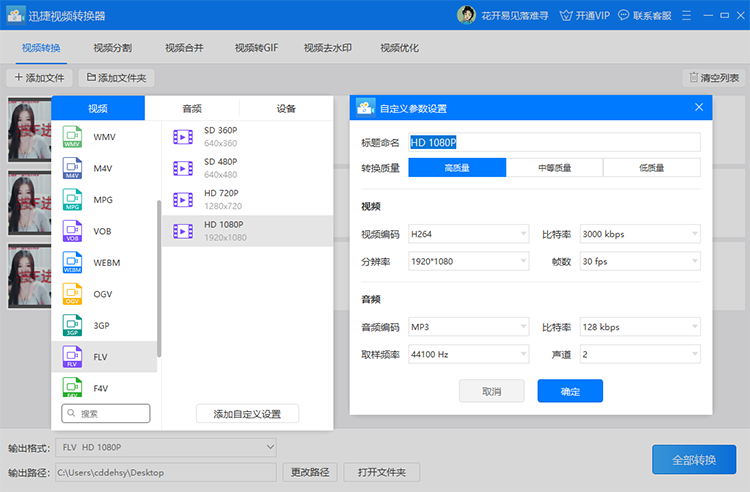Click the 添加自定义设置 button
The height and width of the screenshot is (492, 750).
coord(247,414)
